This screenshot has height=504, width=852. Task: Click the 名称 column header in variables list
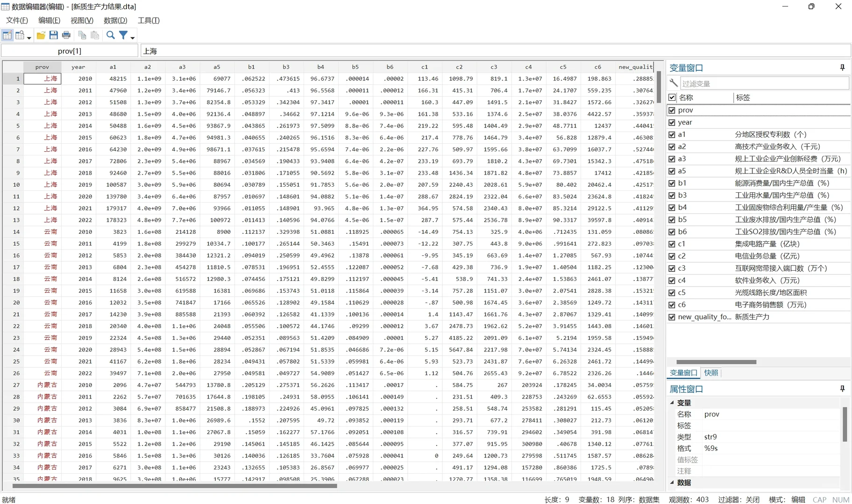click(704, 98)
